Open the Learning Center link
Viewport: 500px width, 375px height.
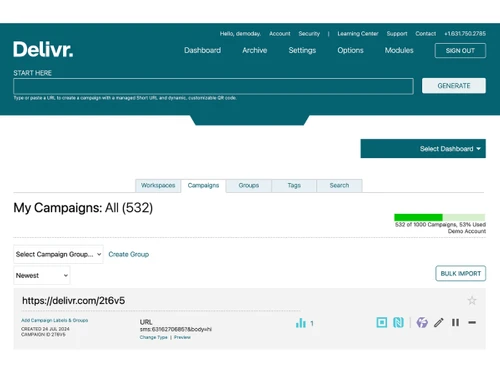click(x=358, y=34)
